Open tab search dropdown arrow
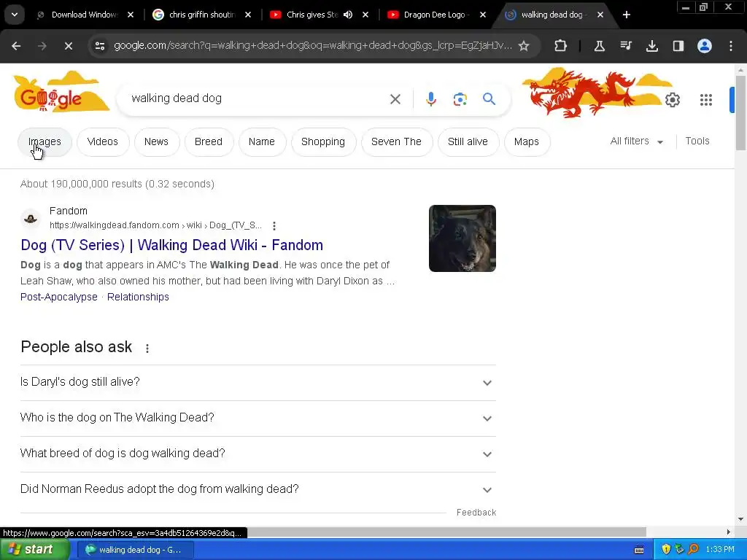The height and width of the screenshot is (560, 747). pos(15,15)
